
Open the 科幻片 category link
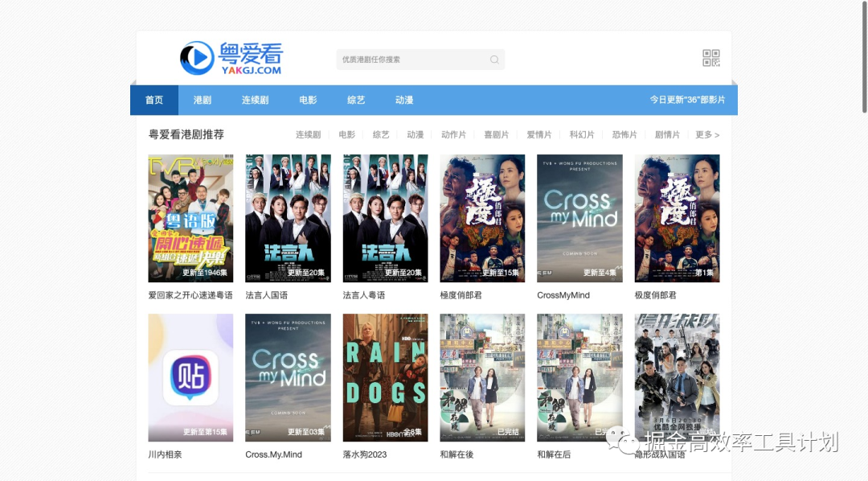click(x=582, y=134)
